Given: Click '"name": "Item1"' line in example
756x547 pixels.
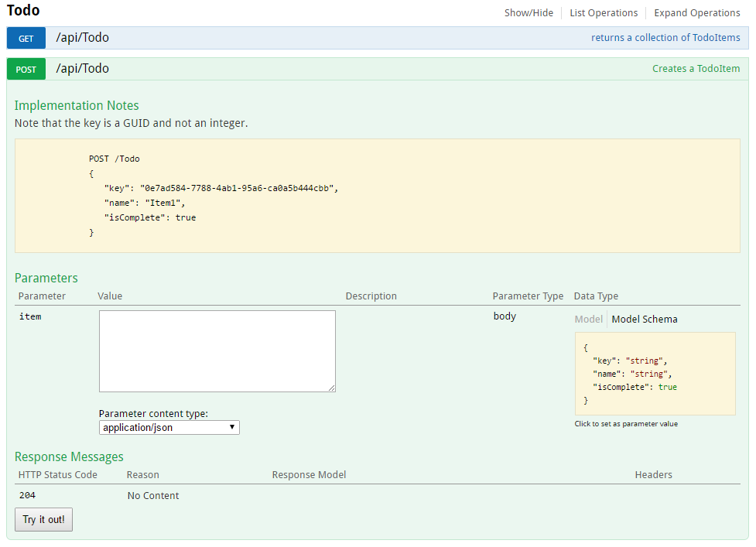Looking at the screenshot, I should 145,203.
